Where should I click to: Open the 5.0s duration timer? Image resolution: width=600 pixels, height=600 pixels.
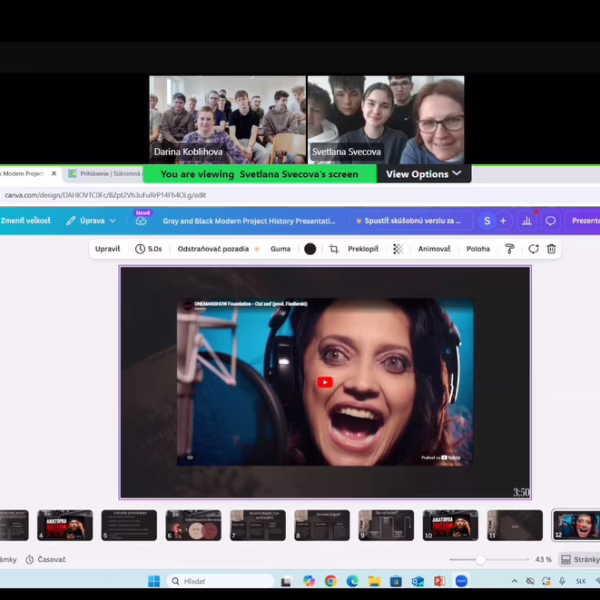(148, 249)
